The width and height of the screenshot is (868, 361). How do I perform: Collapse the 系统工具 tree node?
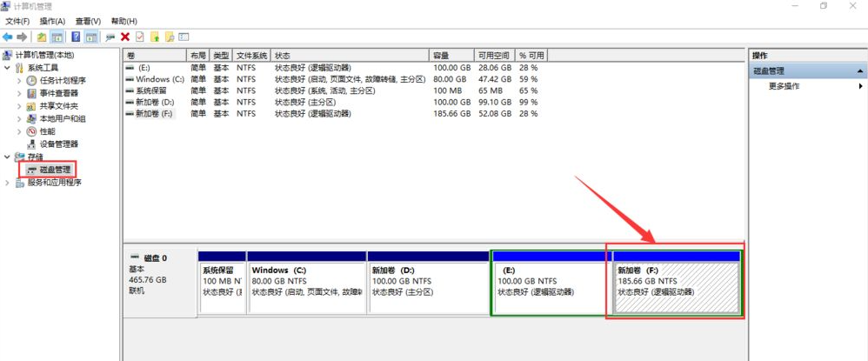pos(7,68)
